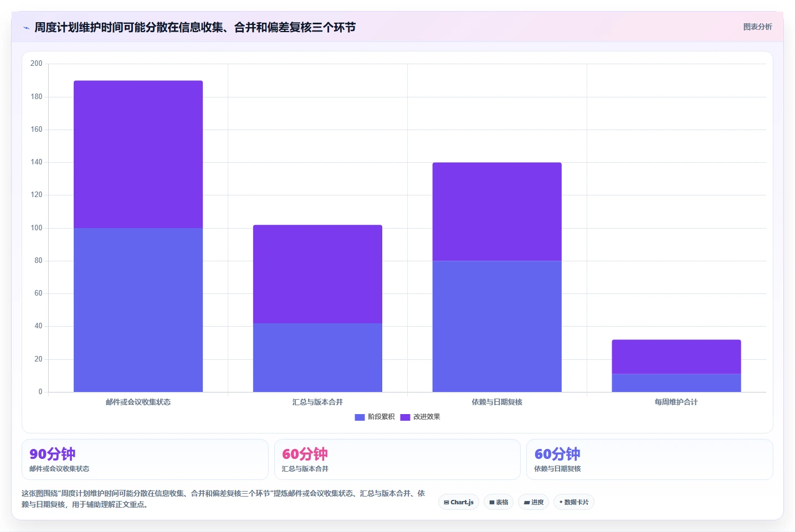Click the y-axis label 100
795x532 pixels.
(x=37, y=228)
